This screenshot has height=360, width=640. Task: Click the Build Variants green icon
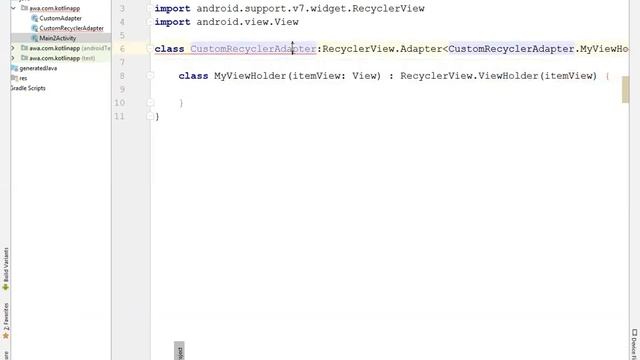5,287
